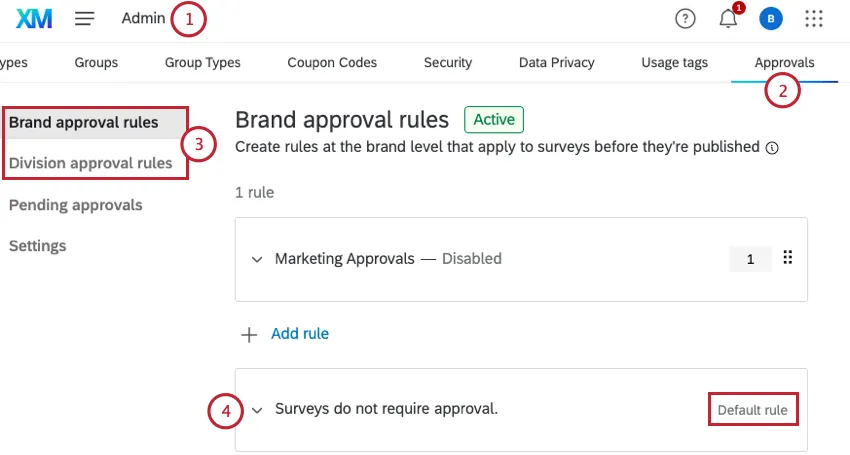Expand the Marketing Approvals rule

point(257,259)
